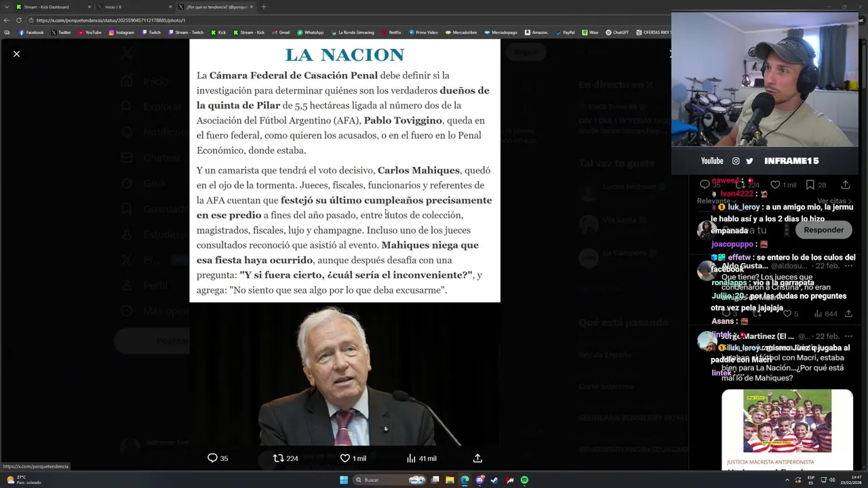Open a new browser tab
This screenshot has width=868, height=488.
[x=264, y=7]
